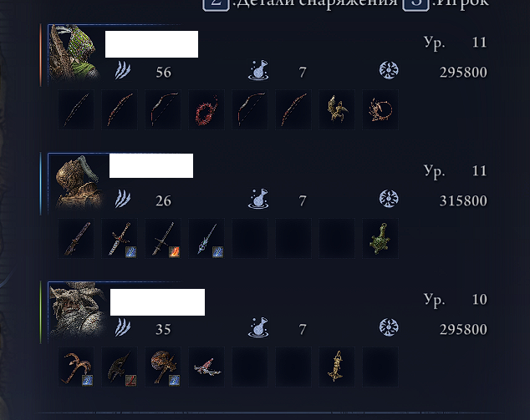Select the red thorny ring item in first row
Viewport: 530px width, 420px height.
pyautogui.click(x=206, y=109)
